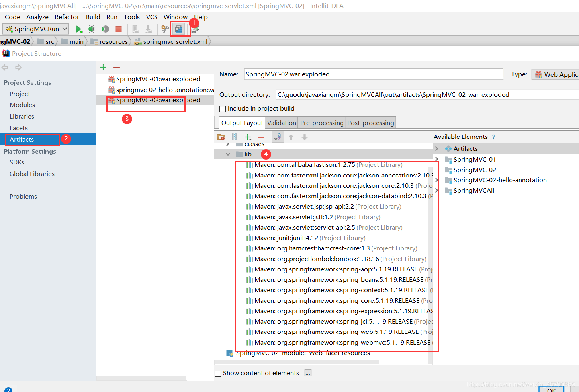Open the Tools menu
Image resolution: width=579 pixels, height=392 pixels.
pyautogui.click(x=132, y=17)
